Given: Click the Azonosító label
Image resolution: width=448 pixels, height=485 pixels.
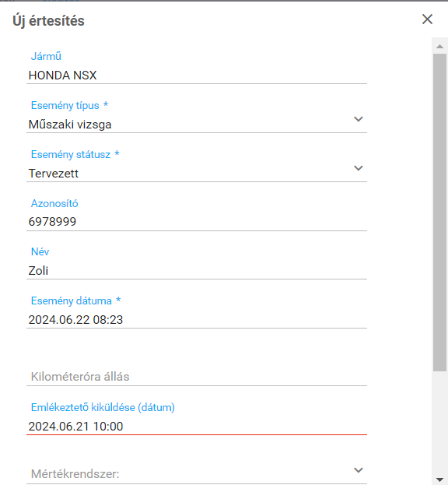Looking at the screenshot, I should pos(54,203).
